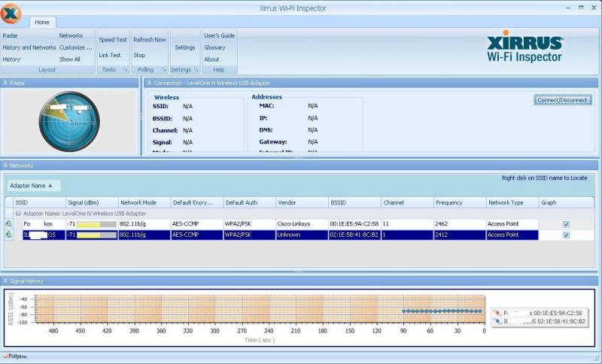Collapse the Networks panel
The image size is (602, 364).
(5, 165)
